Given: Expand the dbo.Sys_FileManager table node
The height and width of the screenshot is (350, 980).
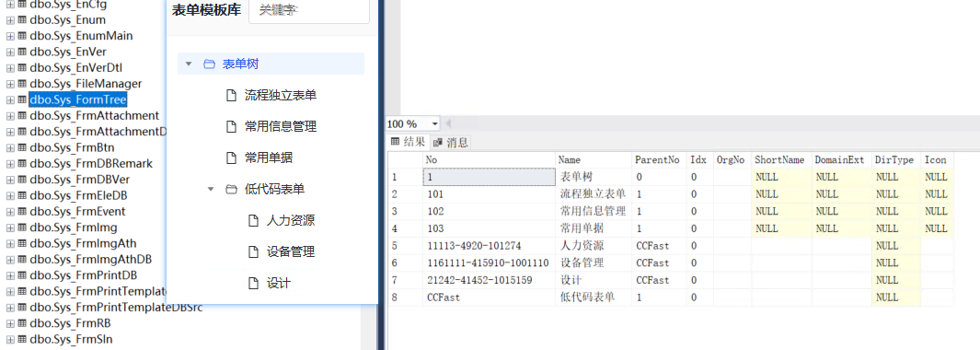Looking at the screenshot, I should coord(10,84).
